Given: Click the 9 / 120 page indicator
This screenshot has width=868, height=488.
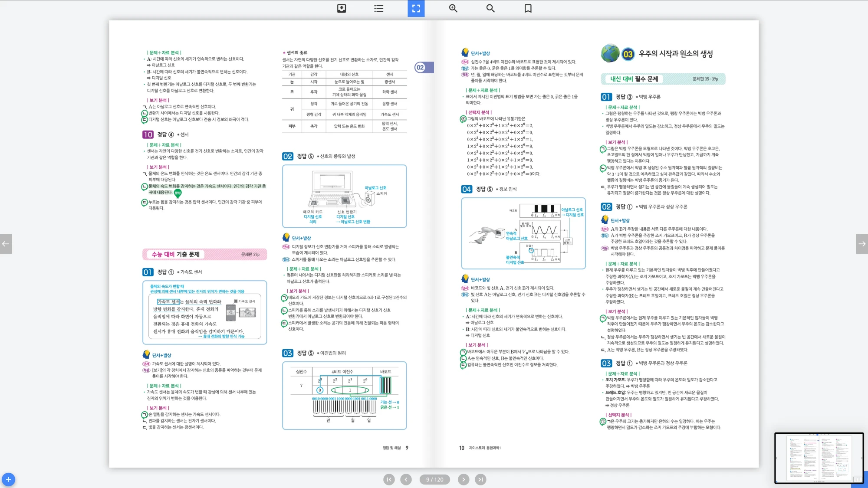Looking at the screenshot, I should pyautogui.click(x=434, y=479).
